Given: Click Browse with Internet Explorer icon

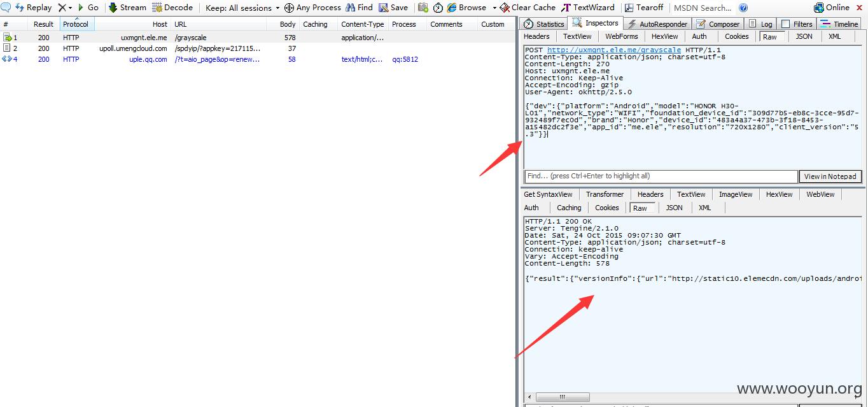Looking at the screenshot, I should tap(466, 8).
